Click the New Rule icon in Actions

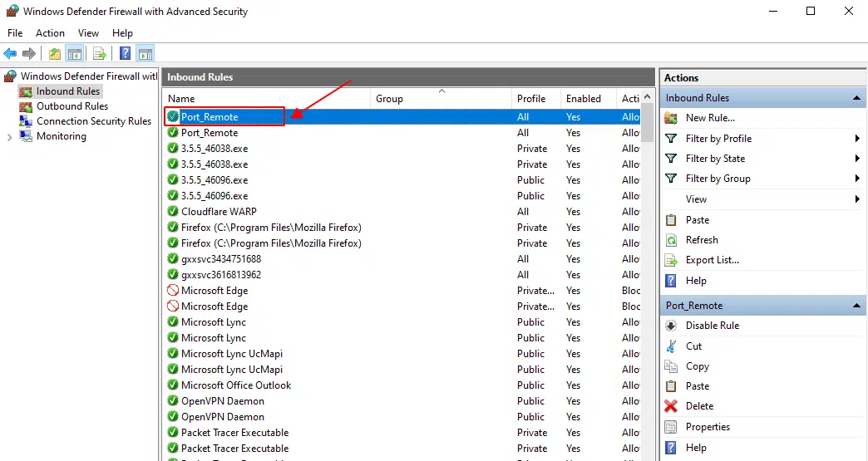671,118
